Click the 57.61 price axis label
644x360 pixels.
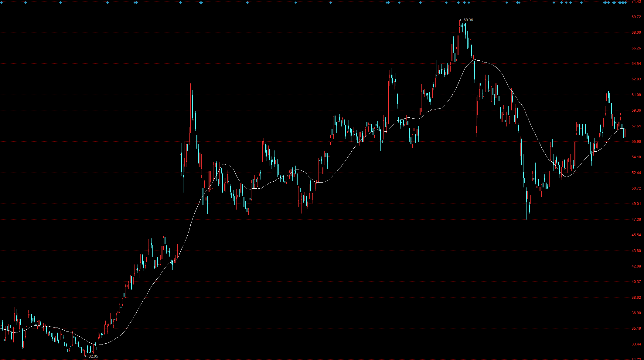tap(636, 126)
